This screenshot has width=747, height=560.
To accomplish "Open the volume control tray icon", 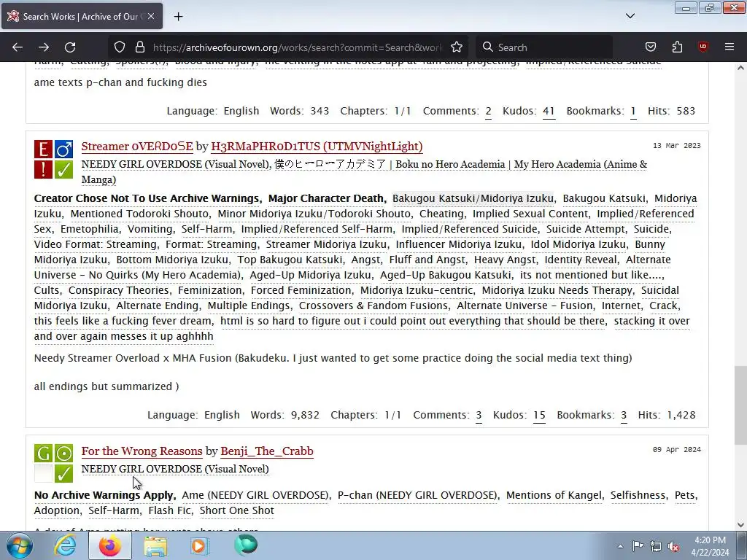I will point(673,546).
